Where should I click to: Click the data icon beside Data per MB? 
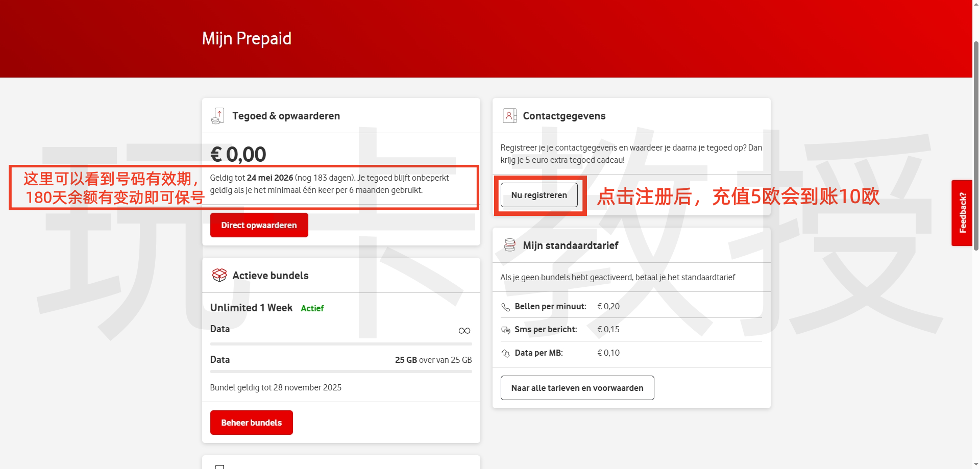(506, 353)
